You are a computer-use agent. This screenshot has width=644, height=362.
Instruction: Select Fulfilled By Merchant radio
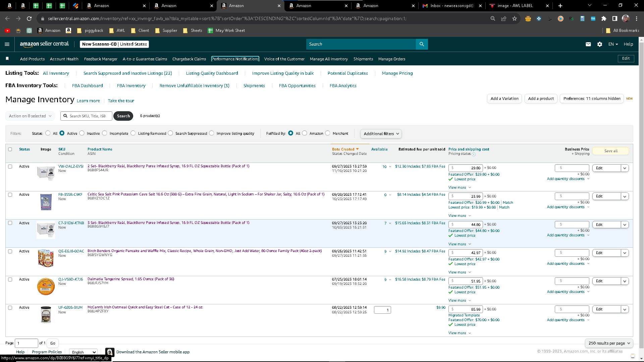click(x=328, y=133)
